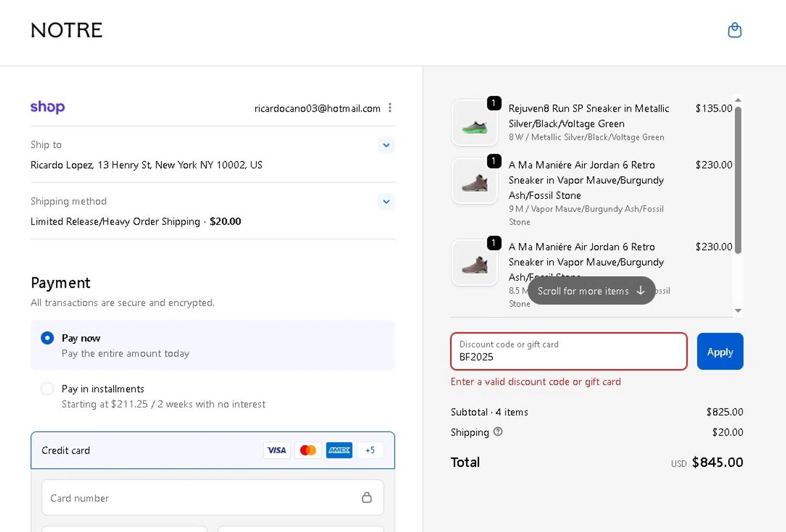Select the Pay in installments radio button
The image size is (786, 532).
(47, 388)
